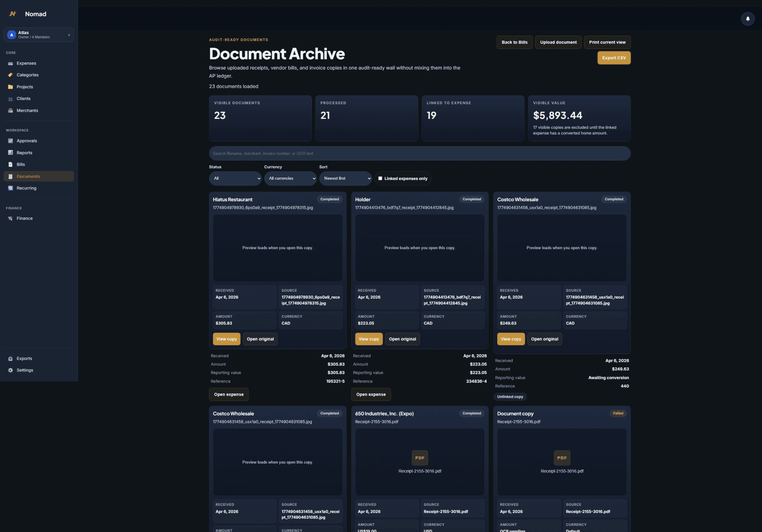Click the Recurring icon in sidebar
This screenshot has height=532, width=762.
click(10, 188)
